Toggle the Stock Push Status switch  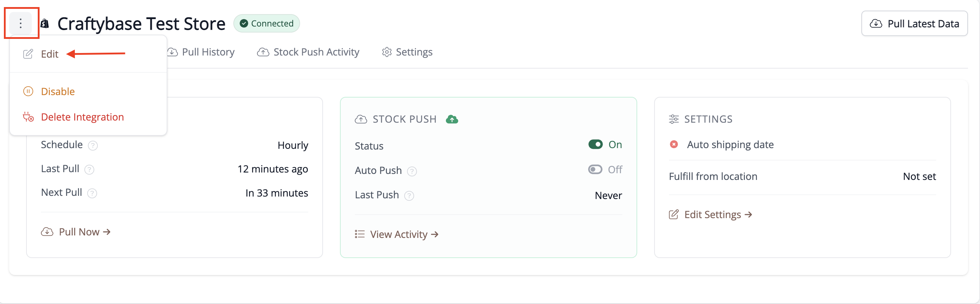[596, 144]
